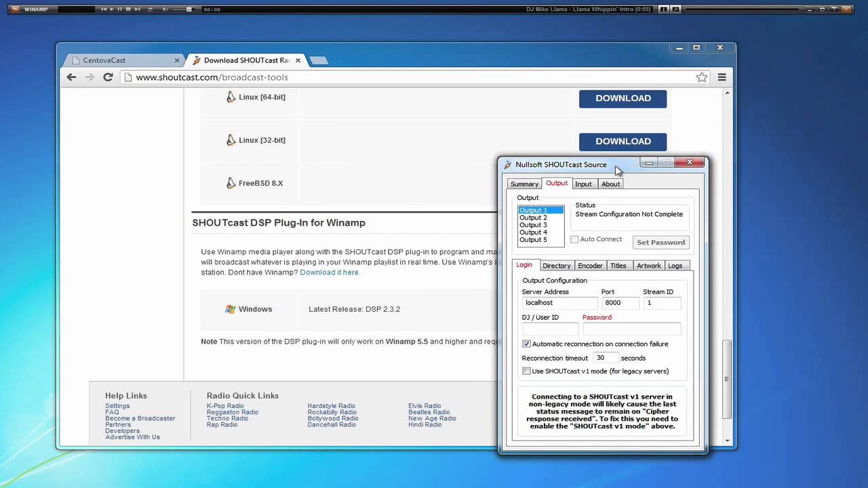The width and height of the screenshot is (868, 488).
Task: Click the Winamp eject/open file icon
Action: (x=150, y=9)
